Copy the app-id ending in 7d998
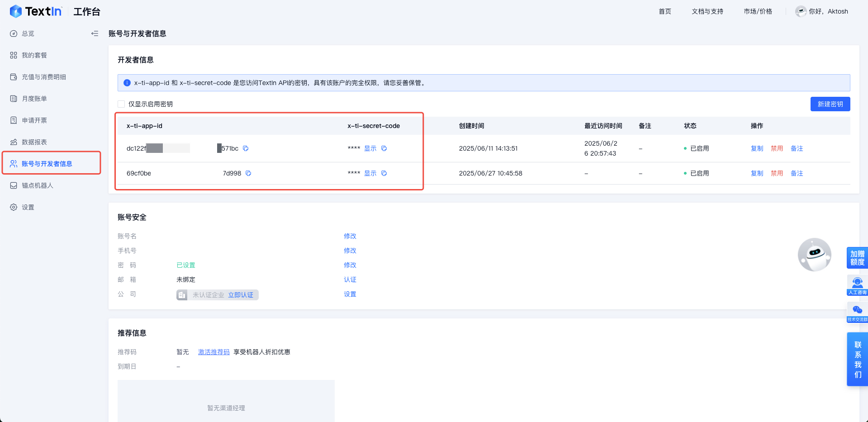This screenshot has height=422, width=868. pos(248,173)
